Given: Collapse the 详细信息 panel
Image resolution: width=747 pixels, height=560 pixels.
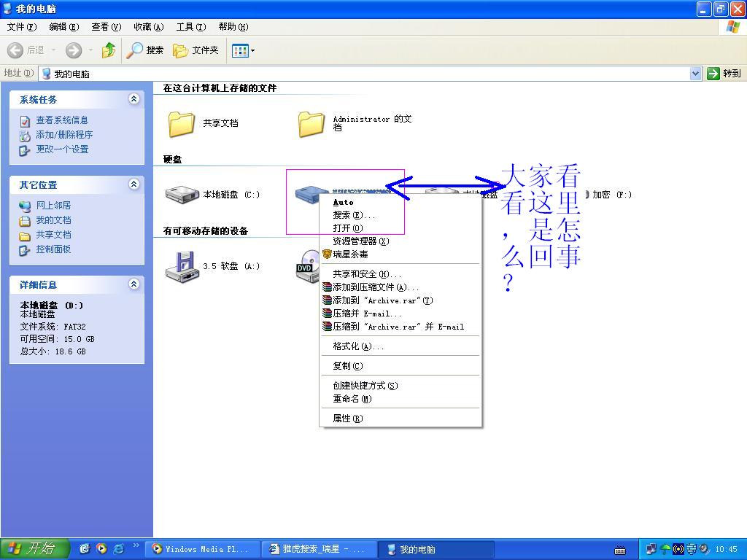Looking at the screenshot, I should tap(134, 284).
